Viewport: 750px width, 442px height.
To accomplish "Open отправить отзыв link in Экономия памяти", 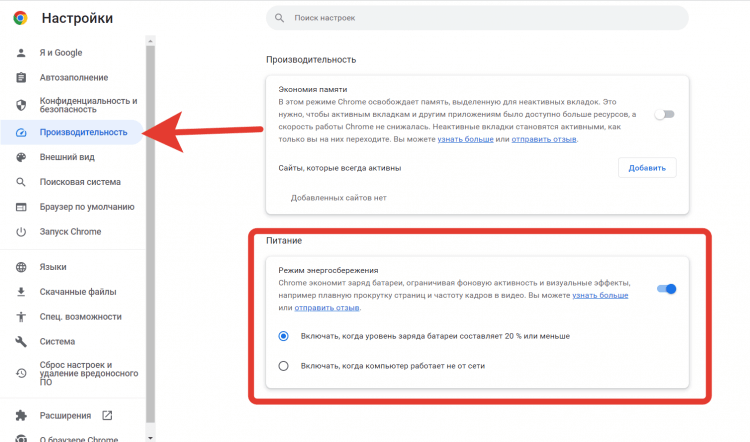I will (x=544, y=139).
